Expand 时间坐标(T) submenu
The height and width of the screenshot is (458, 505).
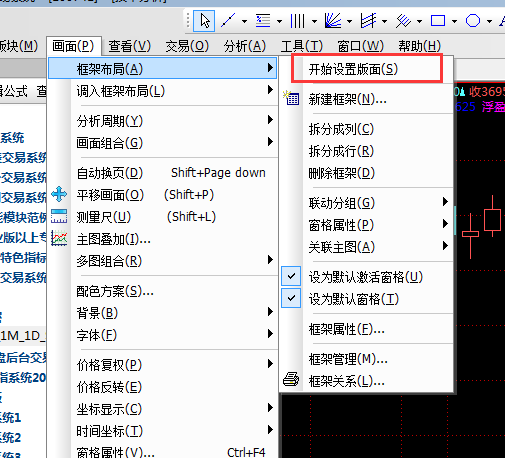163,431
